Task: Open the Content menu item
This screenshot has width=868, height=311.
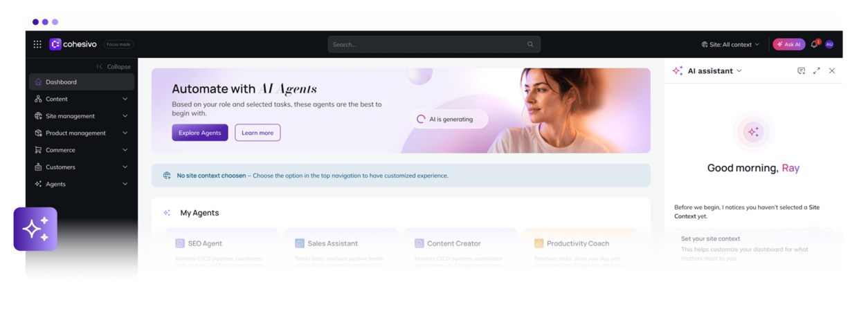Action: (82, 99)
